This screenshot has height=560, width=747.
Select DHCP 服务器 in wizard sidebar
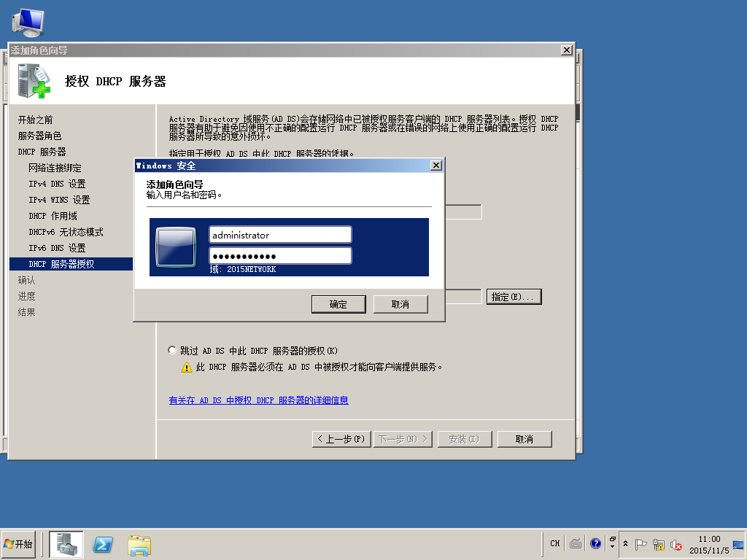pyautogui.click(x=42, y=152)
